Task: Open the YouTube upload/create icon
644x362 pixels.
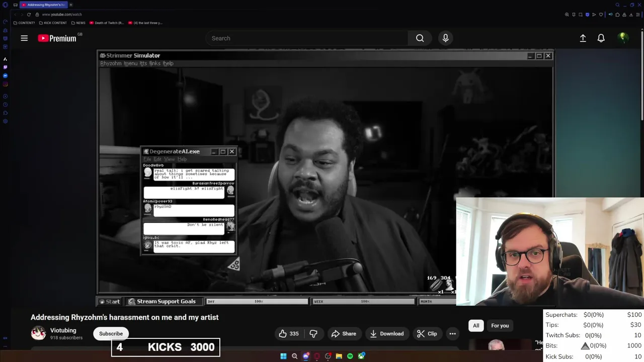Action: [x=583, y=38]
